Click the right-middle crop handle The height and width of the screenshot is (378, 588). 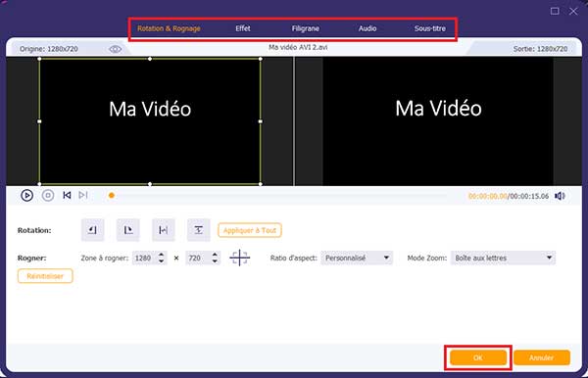pos(261,121)
